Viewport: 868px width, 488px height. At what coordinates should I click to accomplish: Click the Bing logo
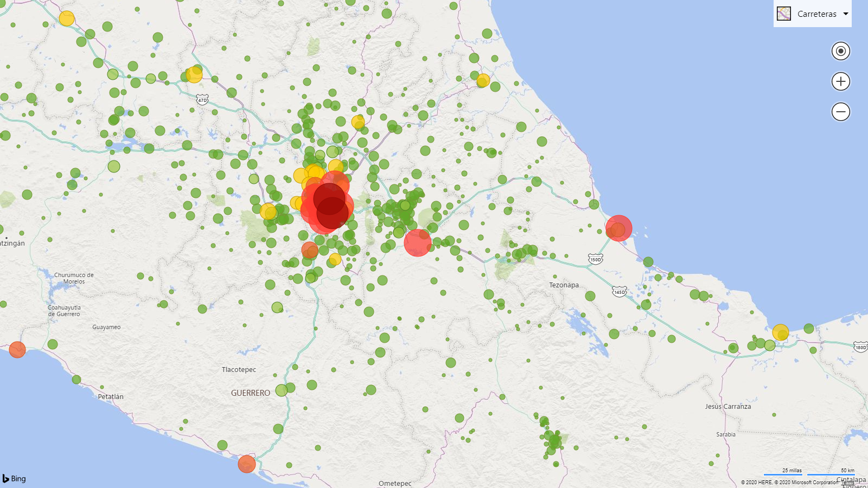pyautogui.click(x=13, y=479)
